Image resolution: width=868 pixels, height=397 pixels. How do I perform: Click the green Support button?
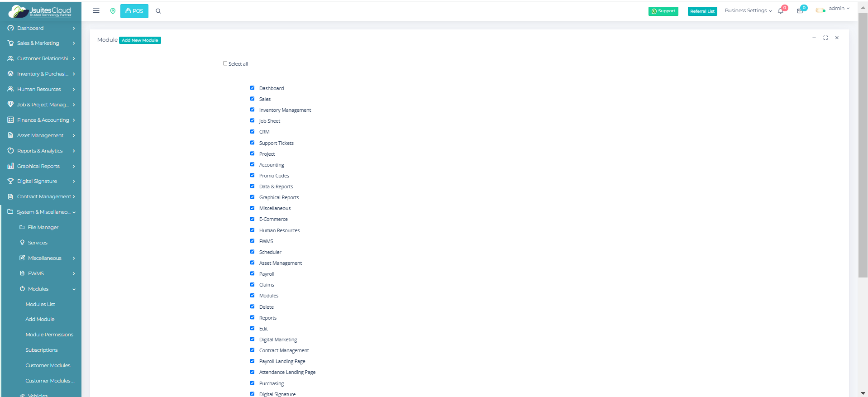point(663,11)
